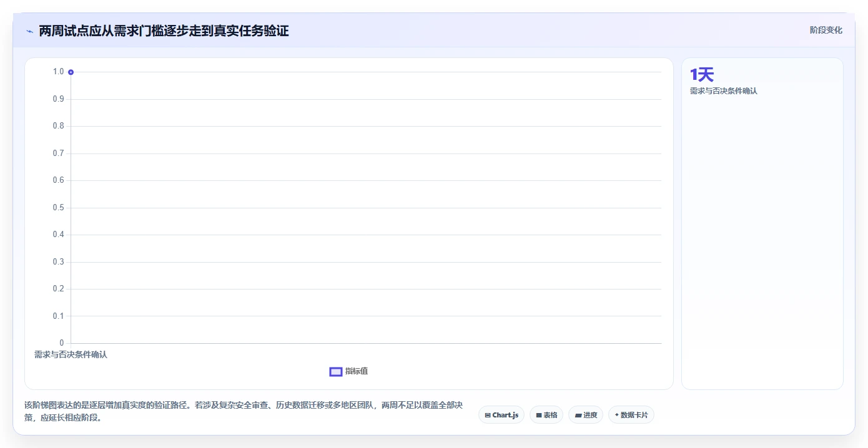Toggle the 指标值 legend entry
Image resolution: width=868 pixels, height=448 pixels.
click(349, 371)
